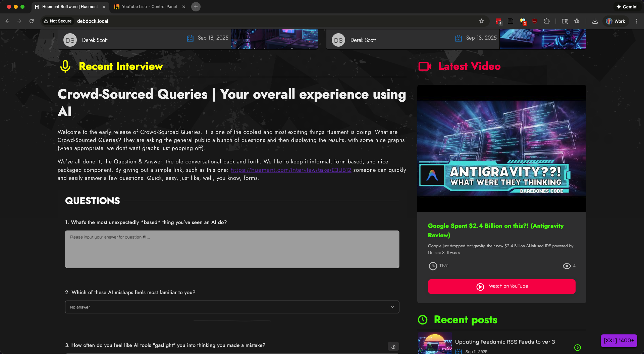Open the bookmarks star toolbar icon
The width and height of the screenshot is (644, 354).
pos(577,21)
